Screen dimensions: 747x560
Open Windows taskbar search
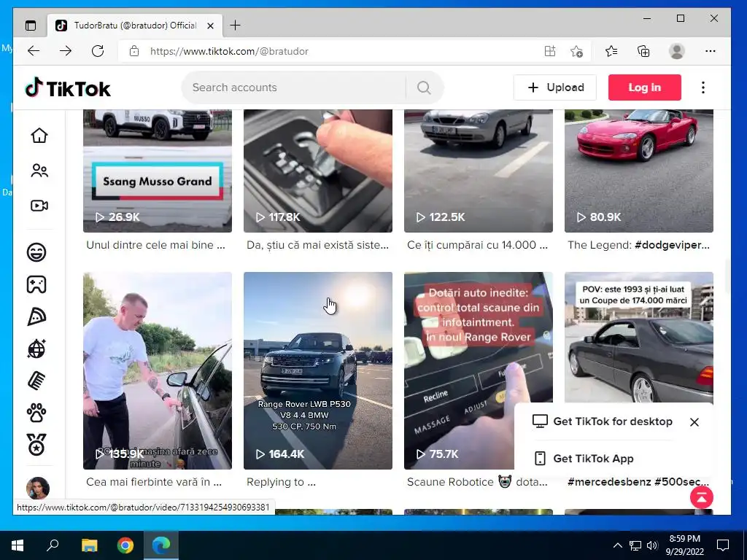pos(53,545)
